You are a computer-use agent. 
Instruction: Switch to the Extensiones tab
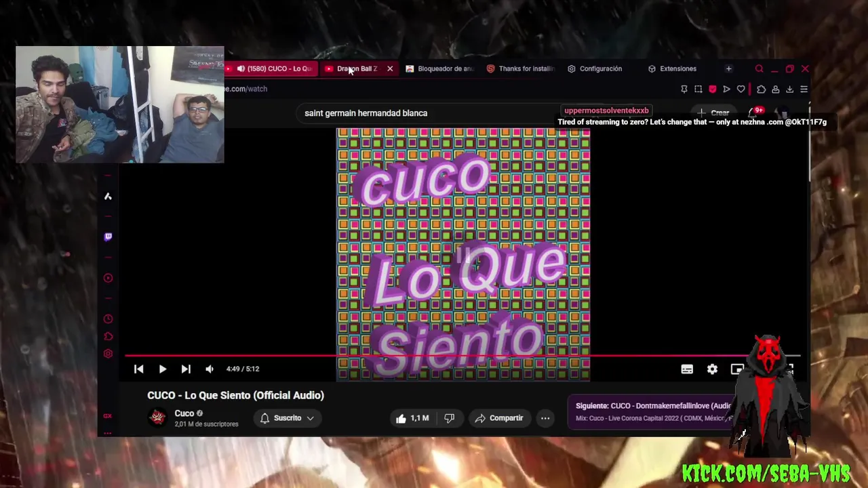672,68
